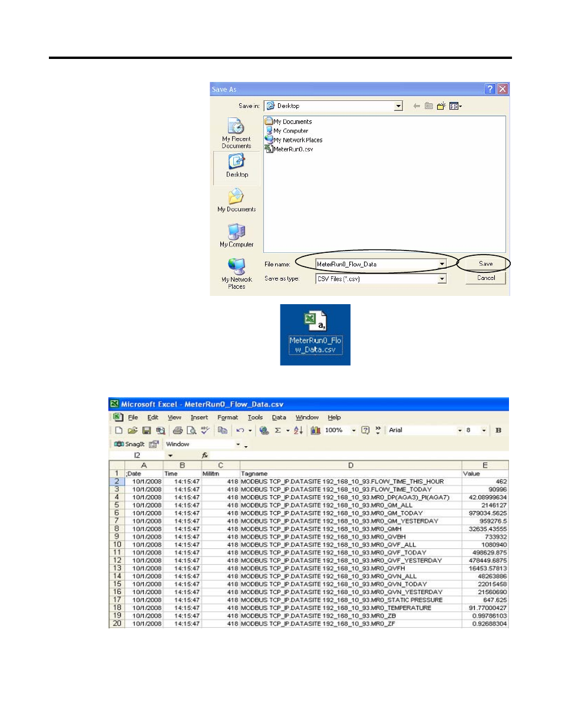
Task: Open the Excel File menu
Action: coord(133,417)
